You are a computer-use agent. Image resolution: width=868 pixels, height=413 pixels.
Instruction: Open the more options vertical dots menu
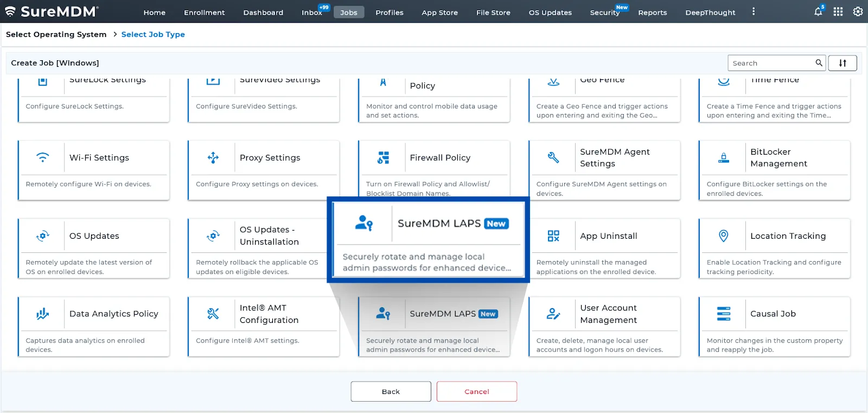pos(754,11)
